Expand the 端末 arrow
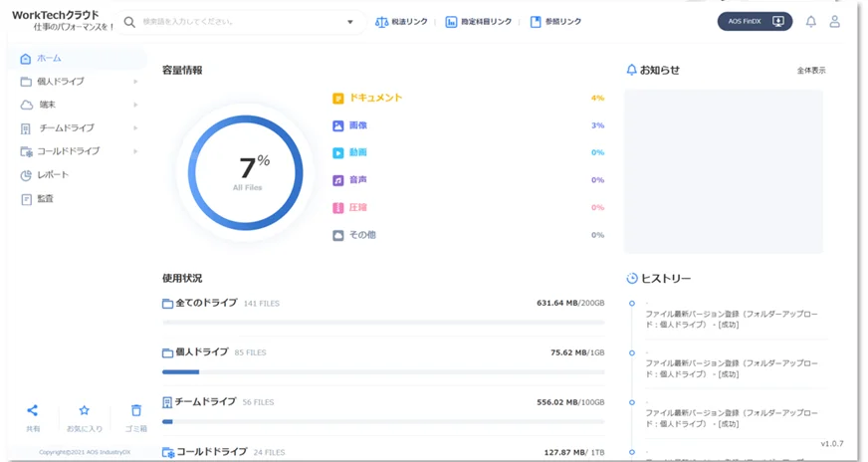The width and height of the screenshot is (868, 462). tap(135, 105)
